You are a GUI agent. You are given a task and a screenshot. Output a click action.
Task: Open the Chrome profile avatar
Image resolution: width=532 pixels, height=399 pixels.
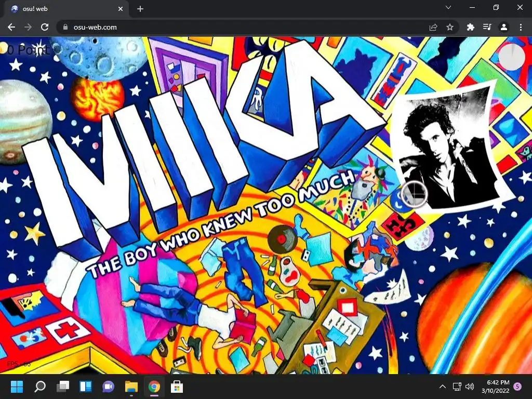pos(504,27)
